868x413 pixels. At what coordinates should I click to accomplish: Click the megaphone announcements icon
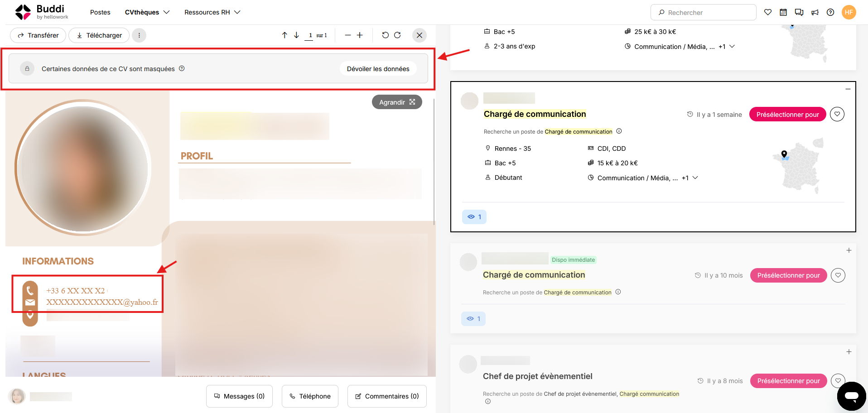(815, 12)
